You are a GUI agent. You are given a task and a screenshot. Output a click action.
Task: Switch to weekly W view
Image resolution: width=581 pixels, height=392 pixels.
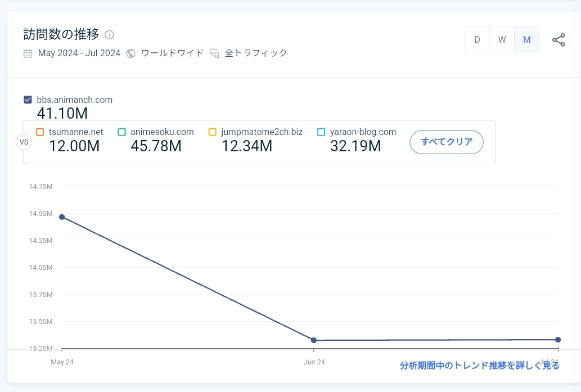[x=502, y=40]
